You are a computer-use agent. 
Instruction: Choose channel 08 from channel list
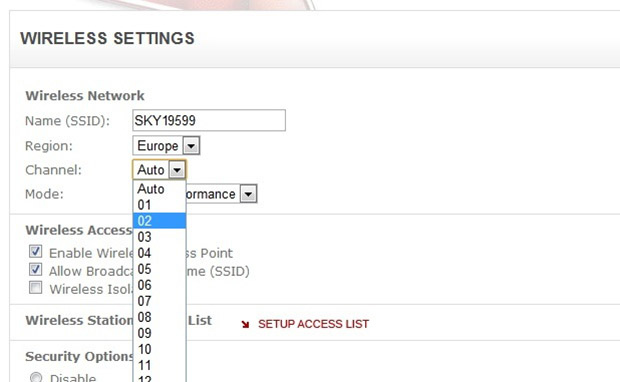tap(159, 317)
